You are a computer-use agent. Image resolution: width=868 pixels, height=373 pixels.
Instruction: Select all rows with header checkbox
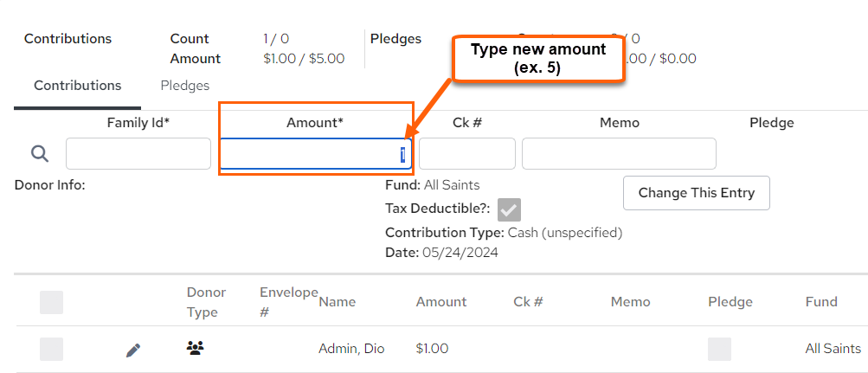[51, 302]
